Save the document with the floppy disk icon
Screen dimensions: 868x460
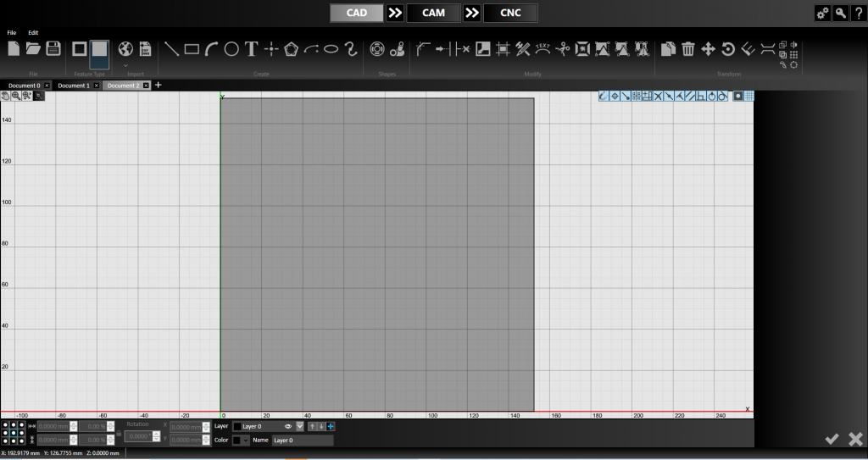[x=53, y=49]
